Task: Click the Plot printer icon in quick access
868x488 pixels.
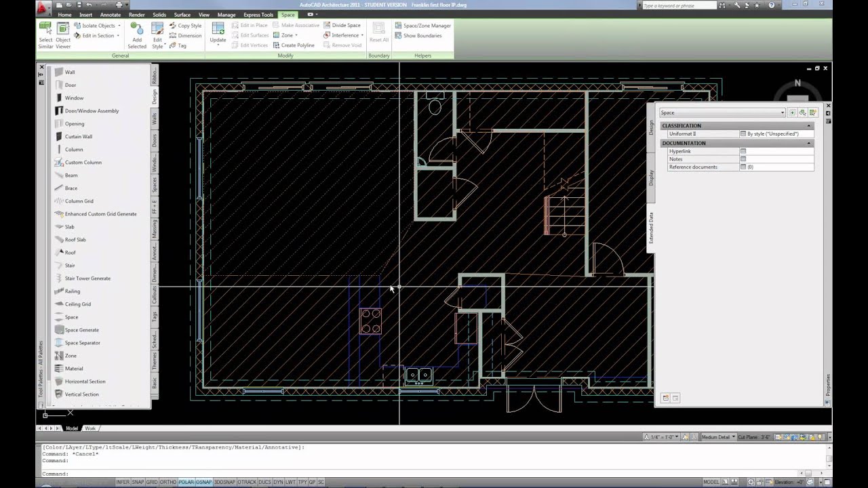Action: click(x=119, y=5)
